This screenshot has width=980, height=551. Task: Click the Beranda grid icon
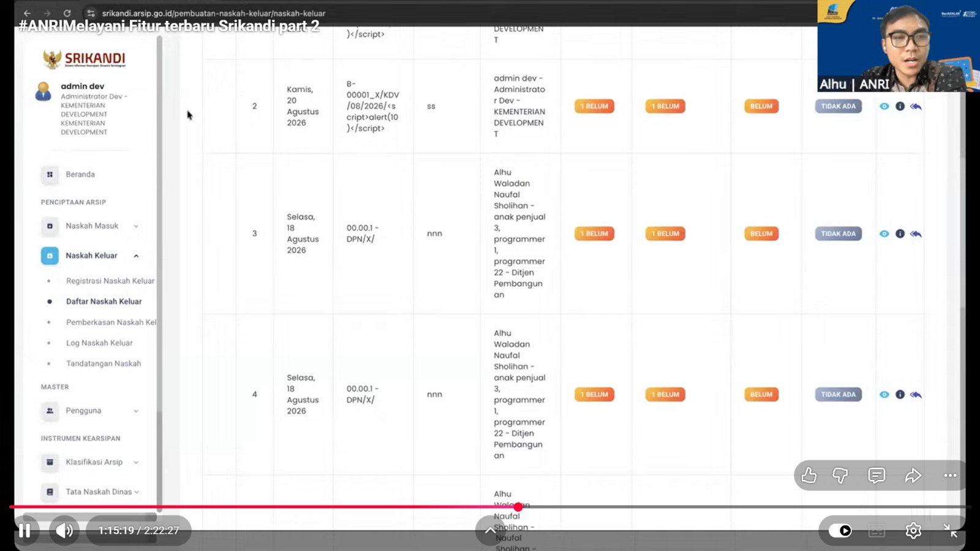pyautogui.click(x=50, y=175)
